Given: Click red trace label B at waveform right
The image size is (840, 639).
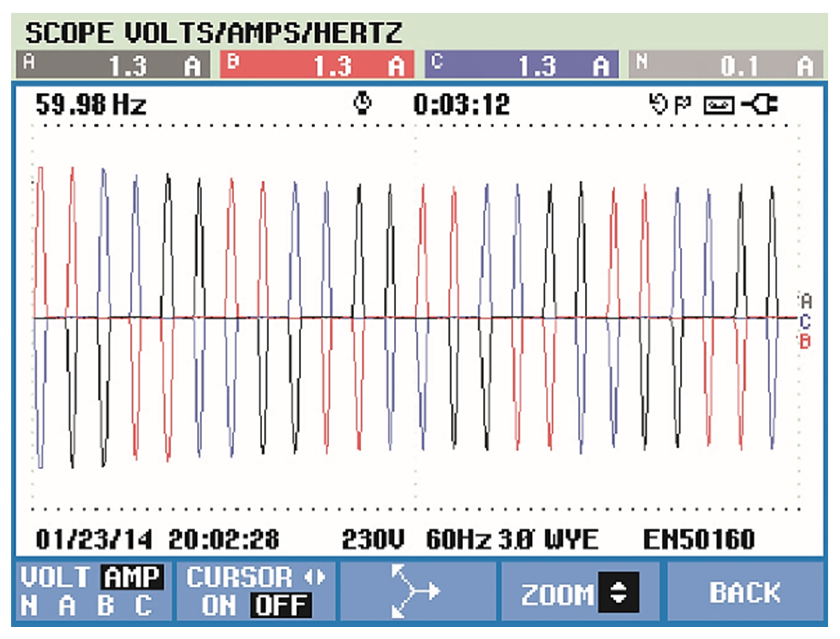Looking at the screenshot, I should tap(805, 341).
